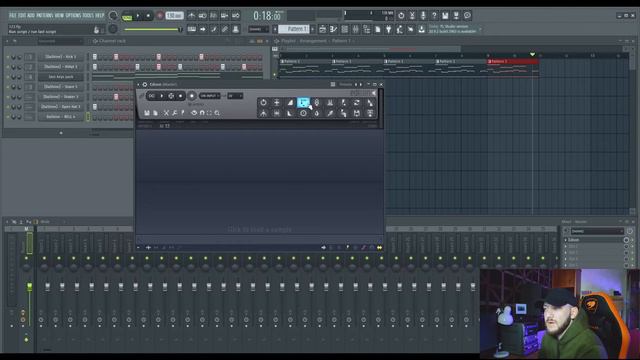Open the OPTIONS menu
This screenshot has height=360, width=640.
point(73,16)
